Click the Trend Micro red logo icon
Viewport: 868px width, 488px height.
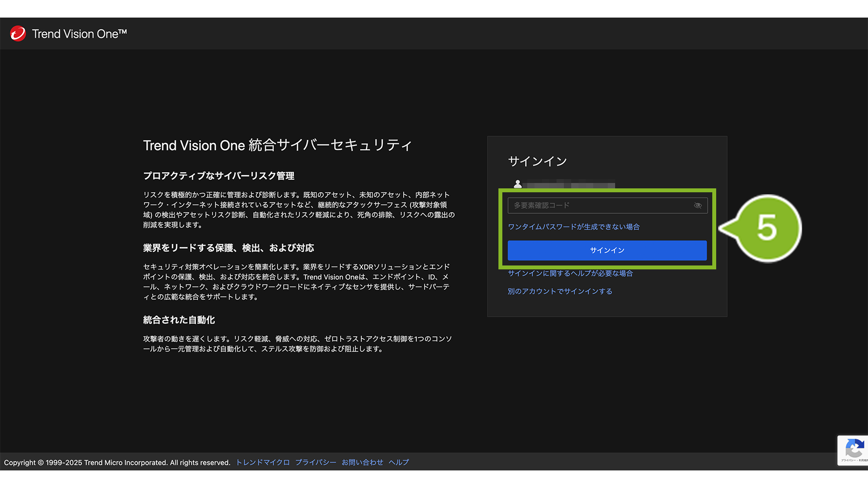(18, 34)
